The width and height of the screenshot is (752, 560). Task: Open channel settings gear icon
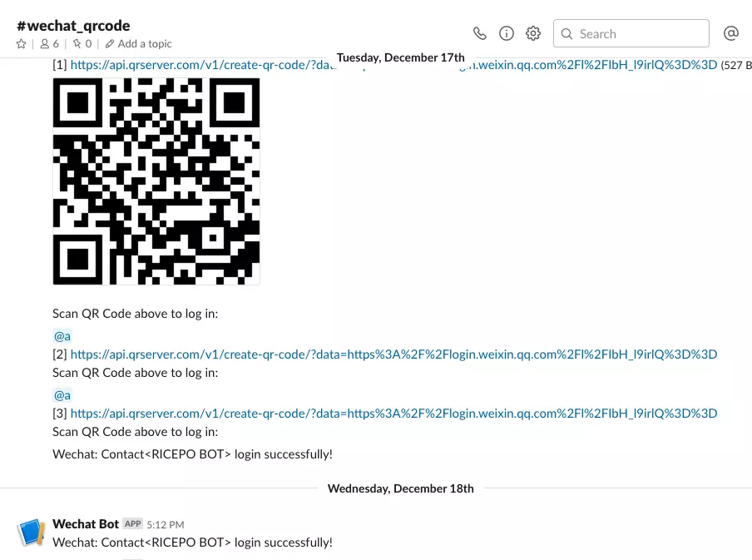click(x=533, y=33)
